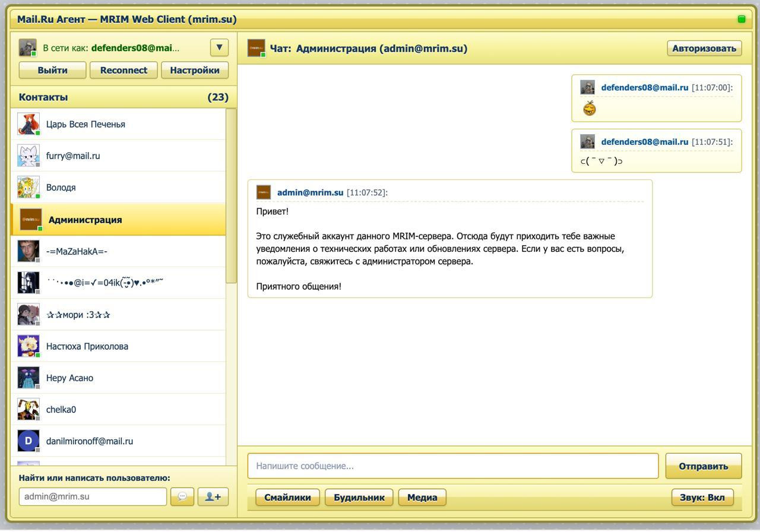The width and height of the screenshot is (760, 532).
Task: Click the admin@mrim.su message avatar
Action: pos(264,192)
